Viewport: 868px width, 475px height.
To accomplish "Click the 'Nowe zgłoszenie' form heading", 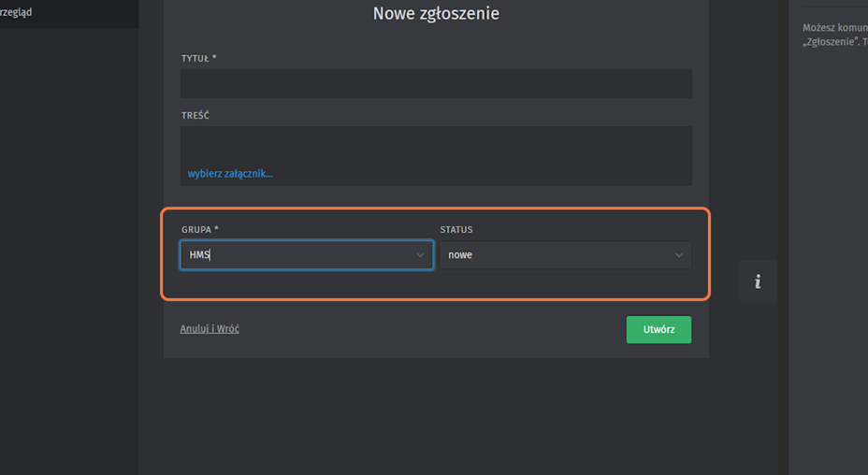I will point(436,14).
